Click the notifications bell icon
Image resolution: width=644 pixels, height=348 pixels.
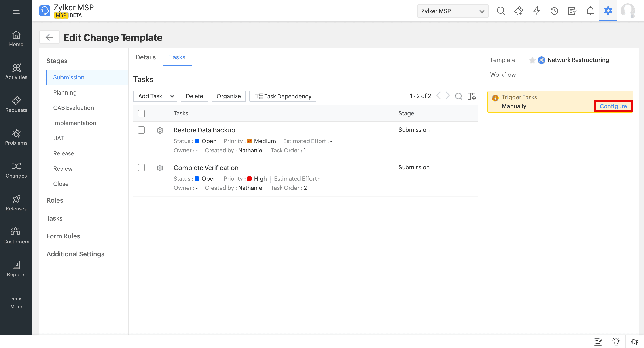pyautogui.click(x=590, y=11)
